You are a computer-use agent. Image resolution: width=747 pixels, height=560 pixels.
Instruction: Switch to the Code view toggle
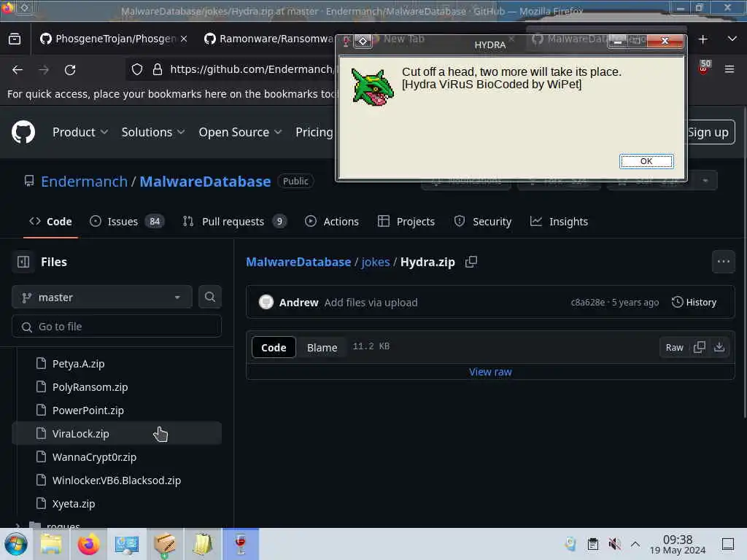click(x=274, y=348)
